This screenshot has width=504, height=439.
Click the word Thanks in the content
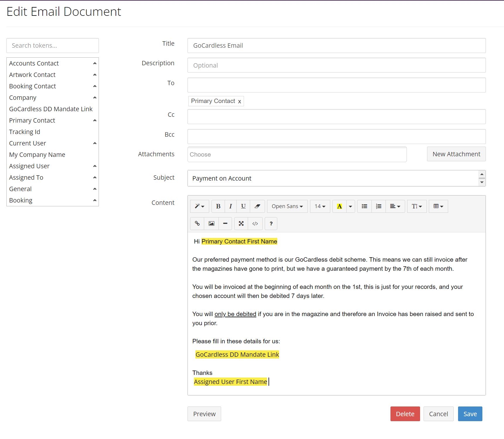(x=202, y=373)
